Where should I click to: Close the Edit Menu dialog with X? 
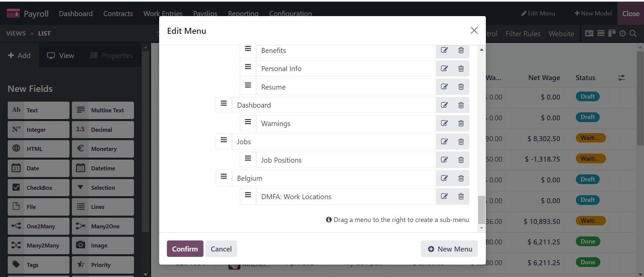[x=474, y=31]
